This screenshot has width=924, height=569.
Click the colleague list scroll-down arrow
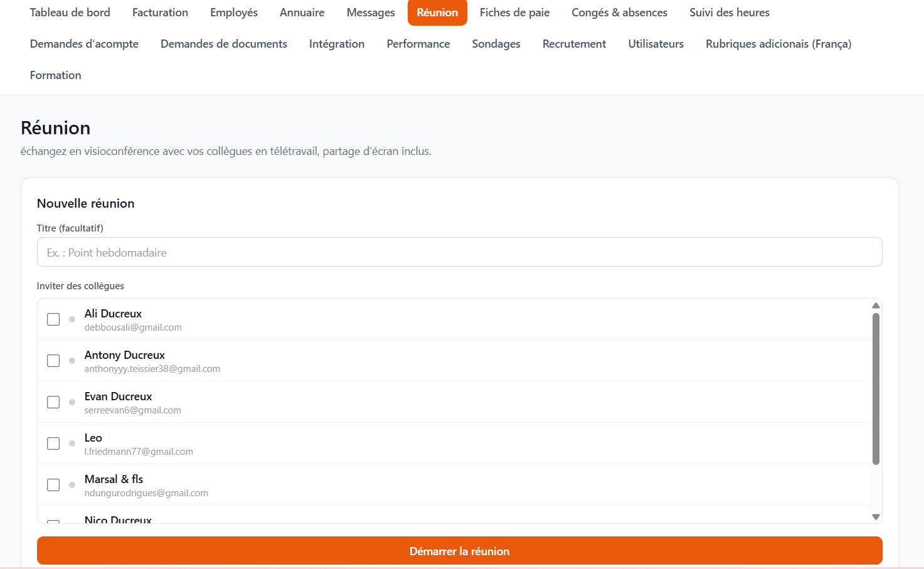pyautogui.click(x=876, y=517)
